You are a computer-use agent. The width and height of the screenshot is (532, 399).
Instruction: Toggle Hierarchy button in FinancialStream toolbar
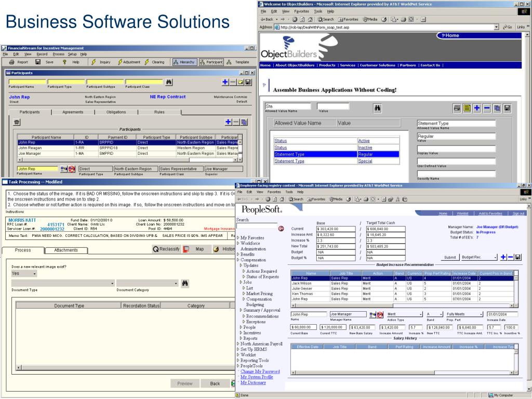point(184,62)
